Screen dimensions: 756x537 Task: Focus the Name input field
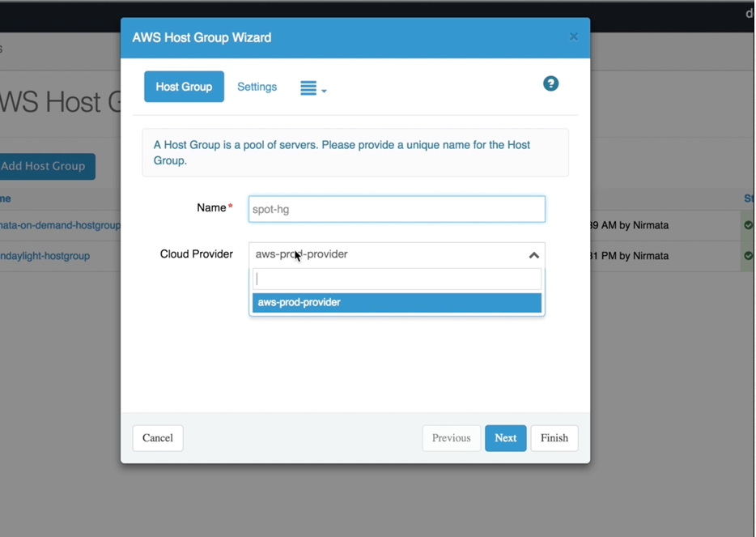click(397, 209)
